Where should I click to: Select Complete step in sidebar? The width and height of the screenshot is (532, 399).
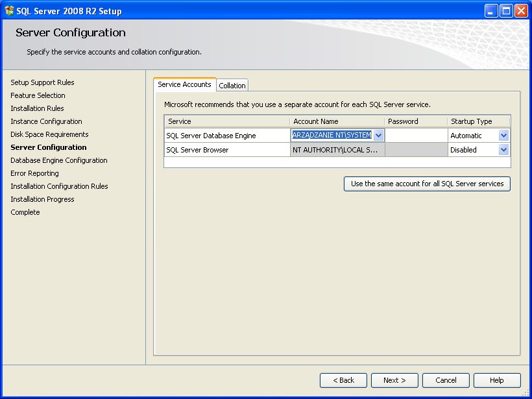click(25, 212)
